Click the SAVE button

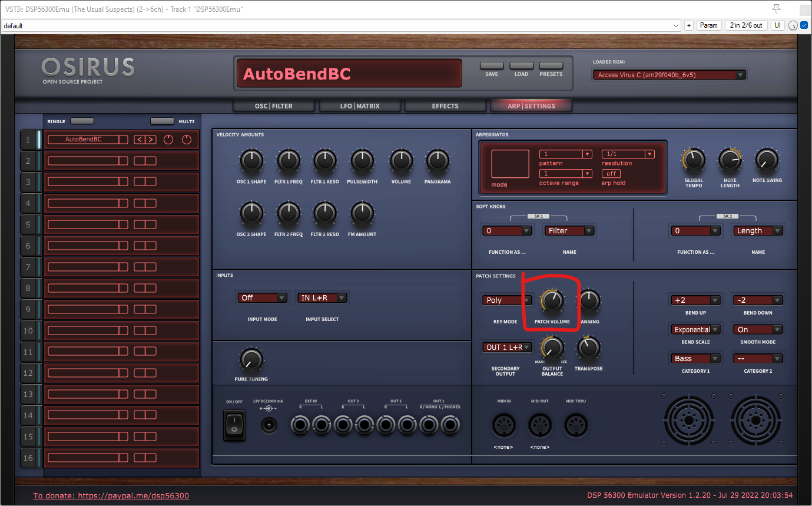pos(492,66)
